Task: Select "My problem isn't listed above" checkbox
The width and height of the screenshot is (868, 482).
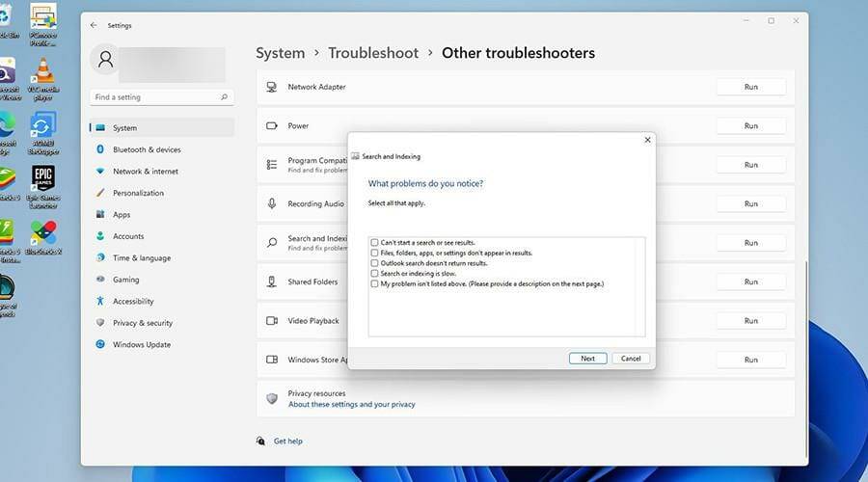Action: click(x=375, y=283)
